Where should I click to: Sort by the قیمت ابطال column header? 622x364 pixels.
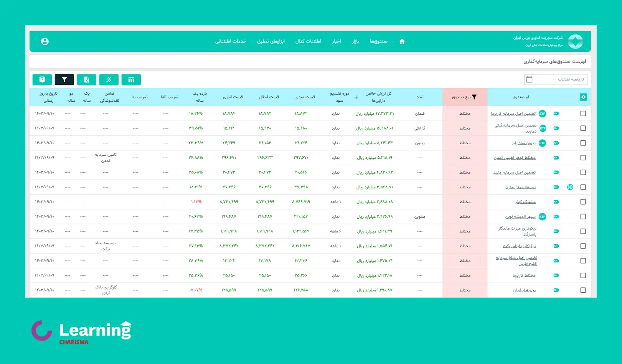tap(269, 97)
